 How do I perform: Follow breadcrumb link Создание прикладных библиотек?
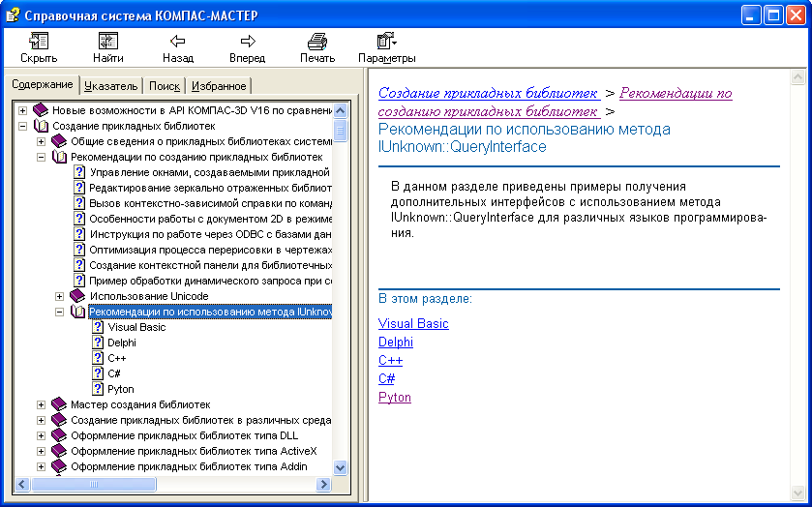coord(489,93)
